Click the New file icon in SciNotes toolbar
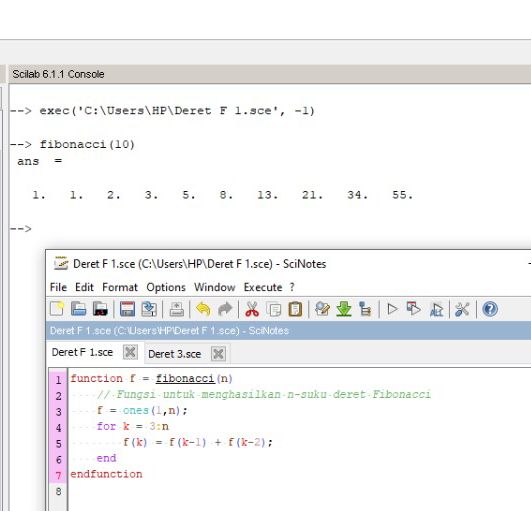531x511 pixels. tap(57, 309)
